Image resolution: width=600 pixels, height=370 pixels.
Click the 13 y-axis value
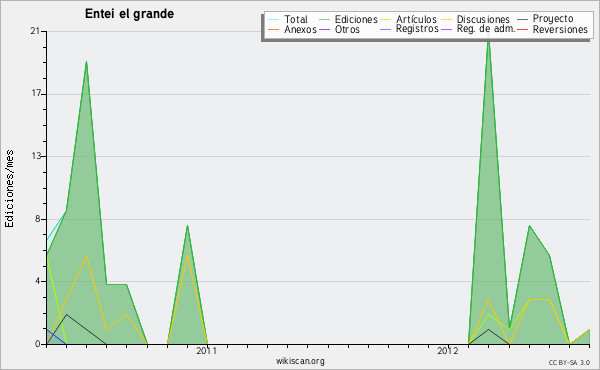click(36, 156)
